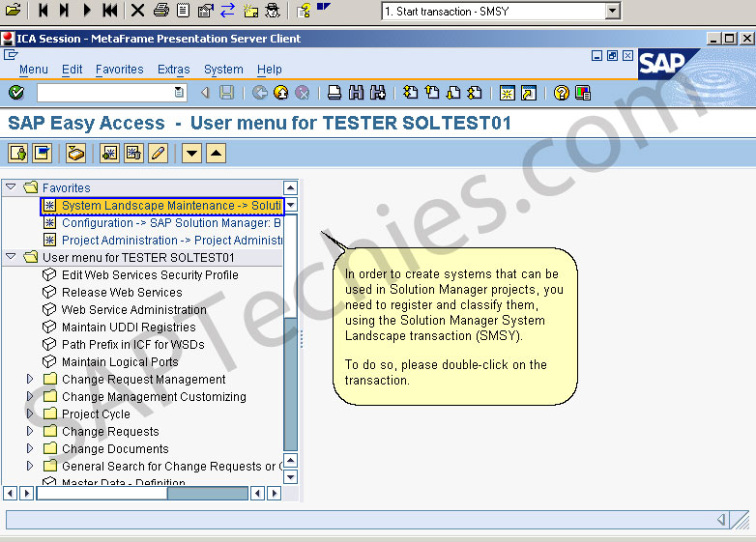The image size is (756, 542).
Task: Select Edit Web Services Security Profile
Action: (140, 275)
